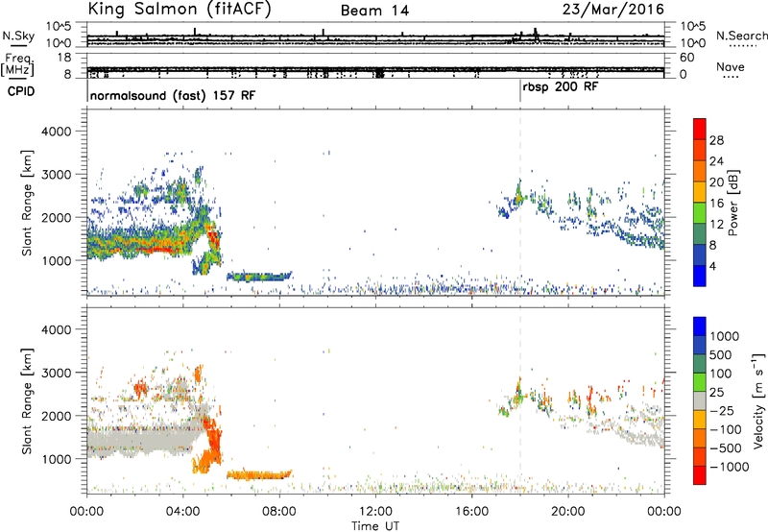Screen dimensions: 768x532
Task: Click the CPID change marker line beside "rbsp 200 RF"
Action: 519,91
